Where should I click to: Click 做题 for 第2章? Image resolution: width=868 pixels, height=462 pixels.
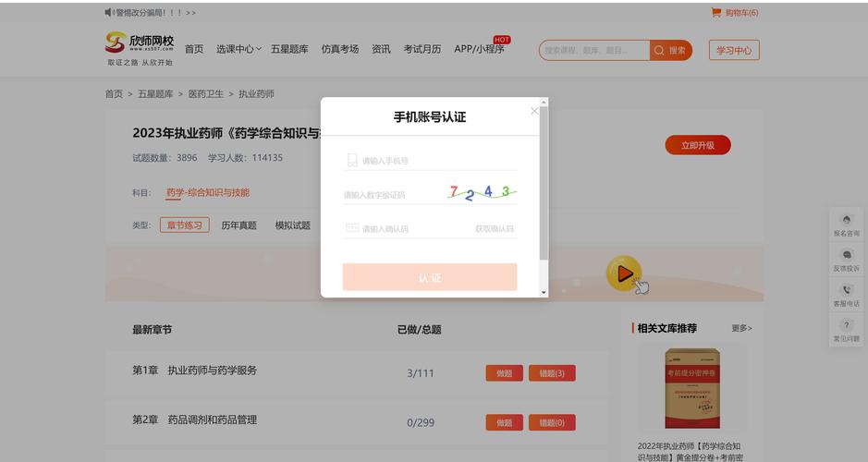pos(504,422)
